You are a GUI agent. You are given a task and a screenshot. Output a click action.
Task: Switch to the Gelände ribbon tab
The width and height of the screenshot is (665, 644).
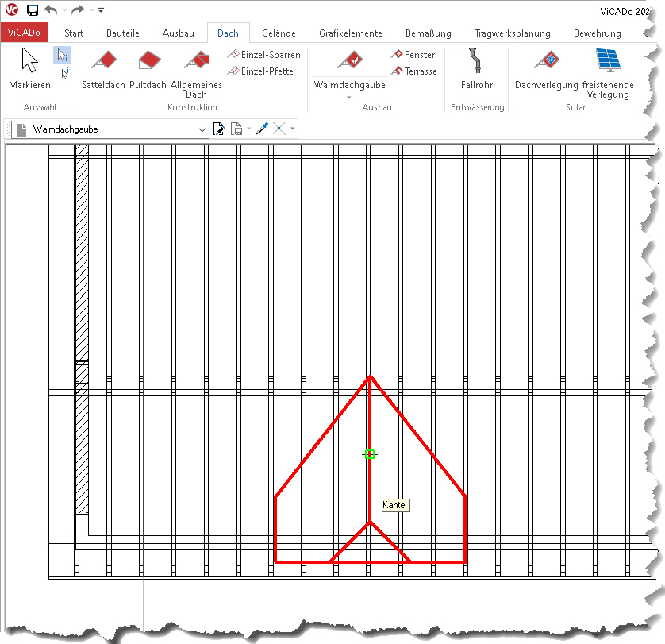click(279, 33)
